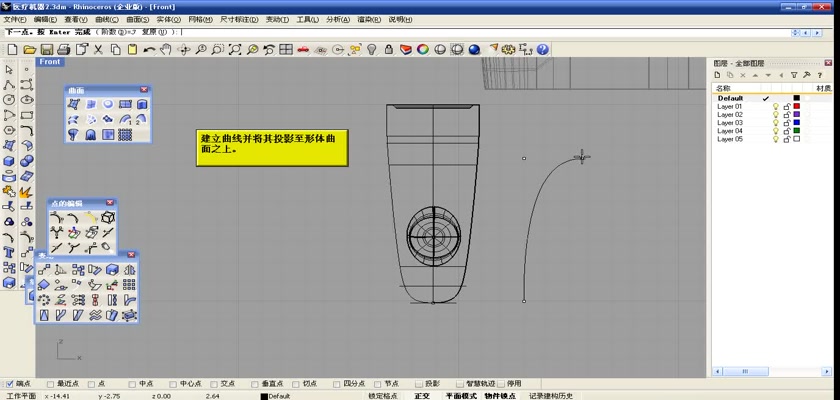Click 正交 in the status bar

pyautogui.click(x=422, y=395)
